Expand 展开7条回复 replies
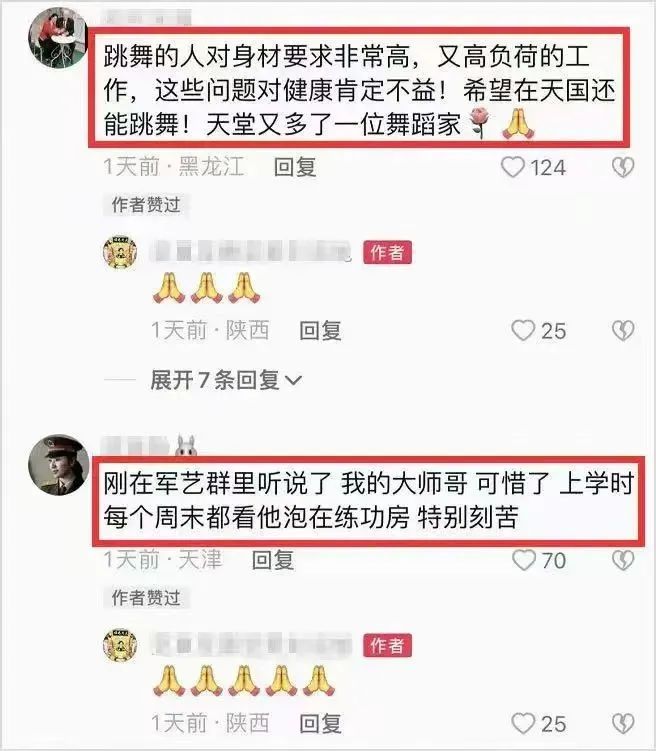656x751 pixels. (226, 380)
